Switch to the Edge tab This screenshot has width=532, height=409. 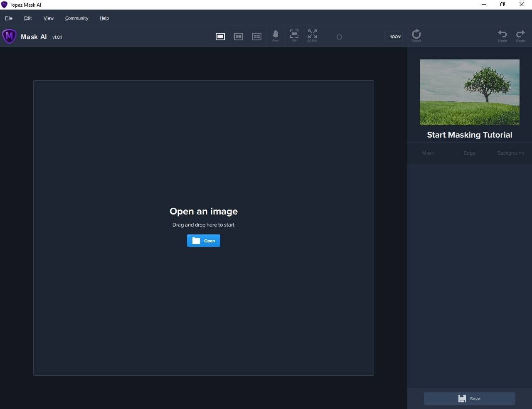pyautogui.click(x=470, y=153)
